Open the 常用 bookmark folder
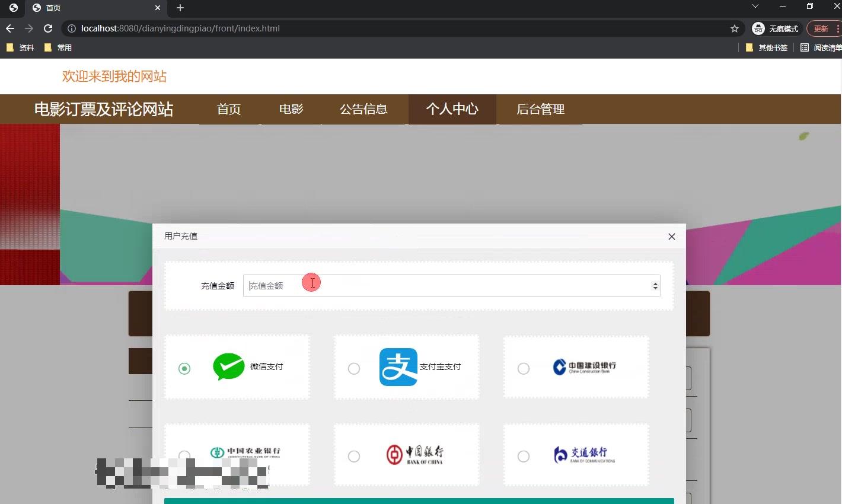Viewport: 842px width, 504px height. [x=58, y=47]
